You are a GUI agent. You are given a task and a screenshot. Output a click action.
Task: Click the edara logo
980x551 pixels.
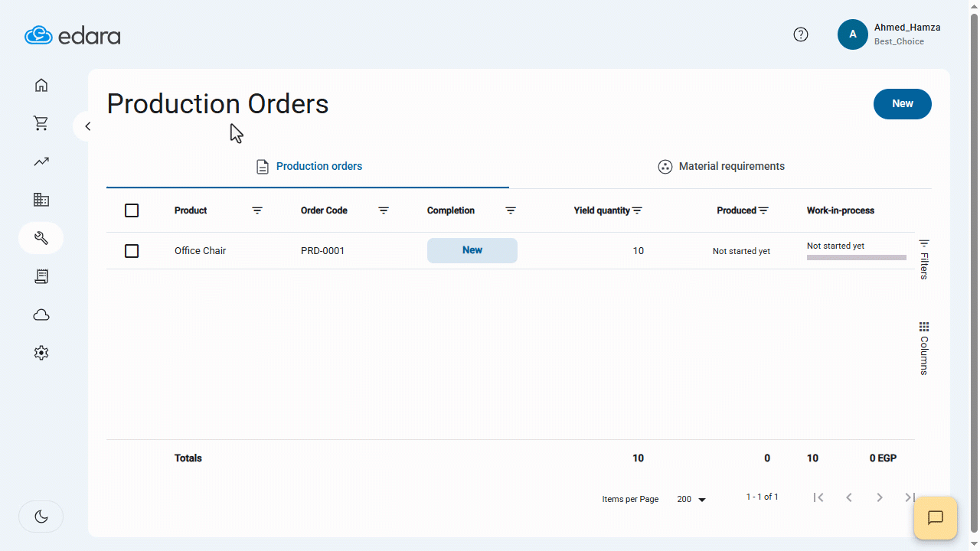point(73,35)
